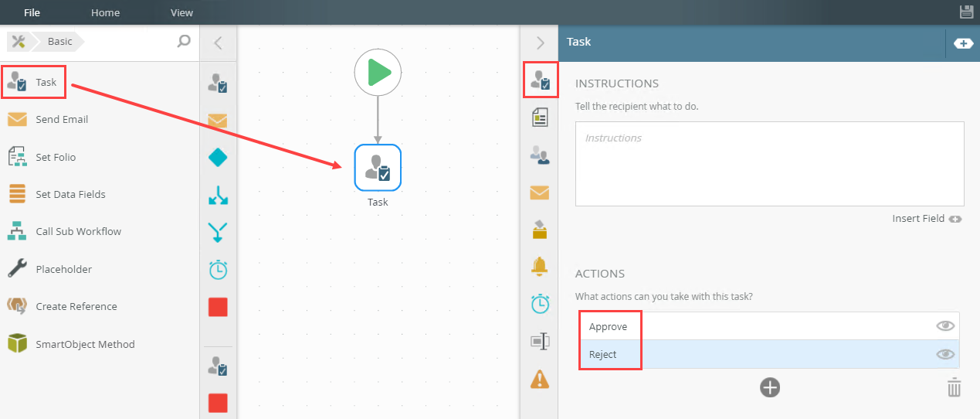
Task: Open the warning triangle errors tab
Action: click(x=540, y=379)
